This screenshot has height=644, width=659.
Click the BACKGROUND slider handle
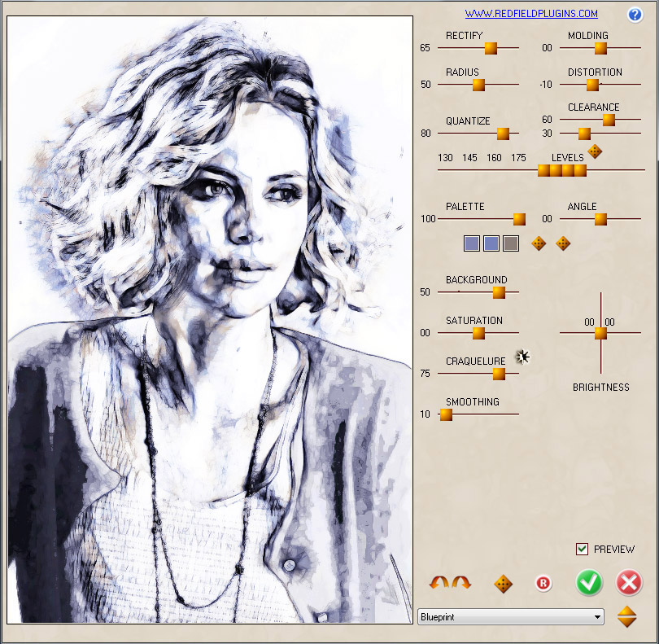[499, 292]
